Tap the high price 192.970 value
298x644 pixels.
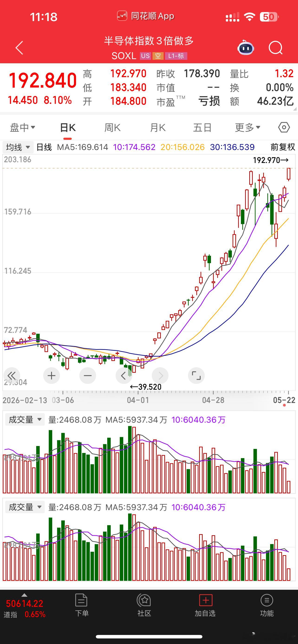click(128, 73)
